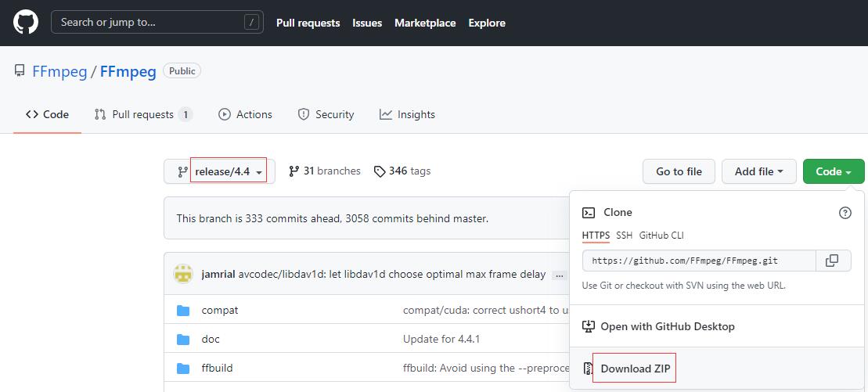Viewport: 868px width, 392px height.
Task: Open Issues in top navigation
Action: coord(367,23)
